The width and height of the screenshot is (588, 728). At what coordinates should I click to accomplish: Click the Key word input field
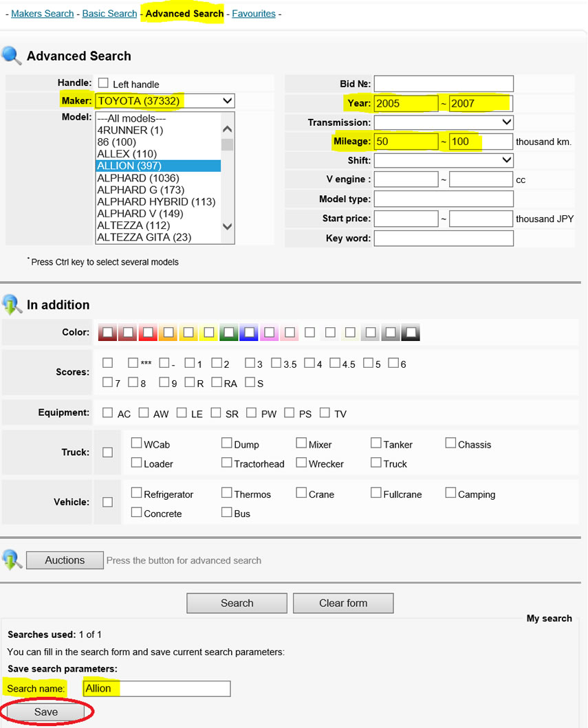tap(444, 238)
